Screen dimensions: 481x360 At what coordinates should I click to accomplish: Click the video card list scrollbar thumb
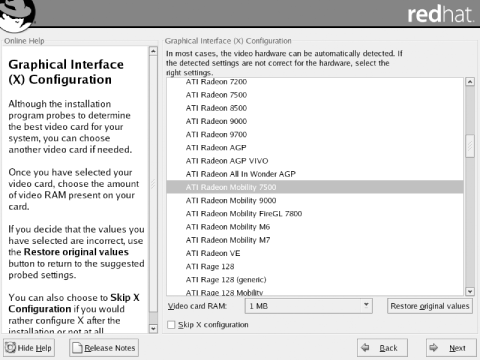tap(470, 146)
